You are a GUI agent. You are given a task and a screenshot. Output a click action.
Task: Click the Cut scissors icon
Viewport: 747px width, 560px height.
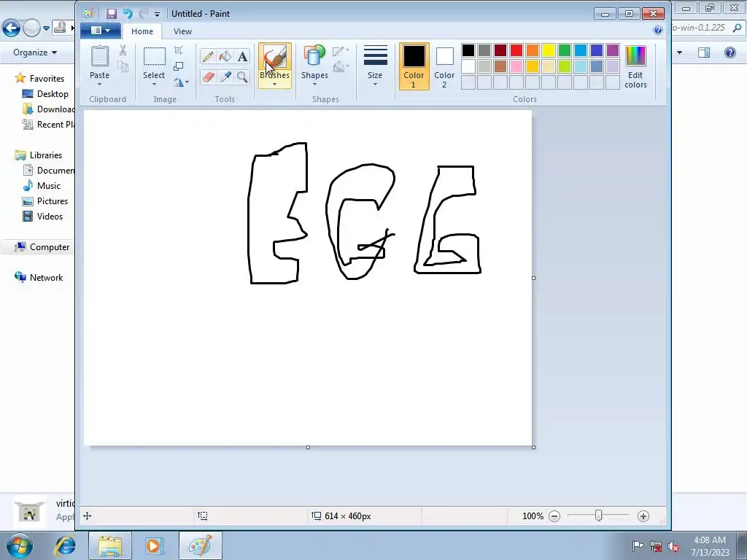pyautogui.click(x=123, y=50)
